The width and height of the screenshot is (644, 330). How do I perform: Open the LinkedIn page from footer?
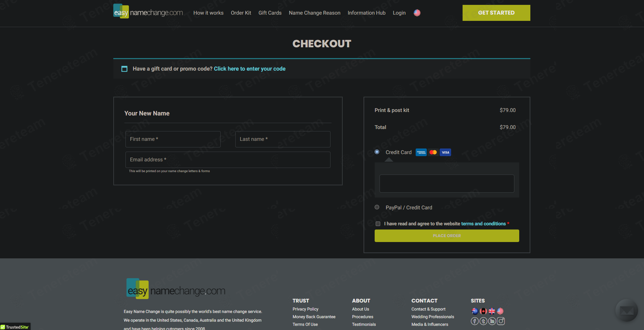click(492, 321)
